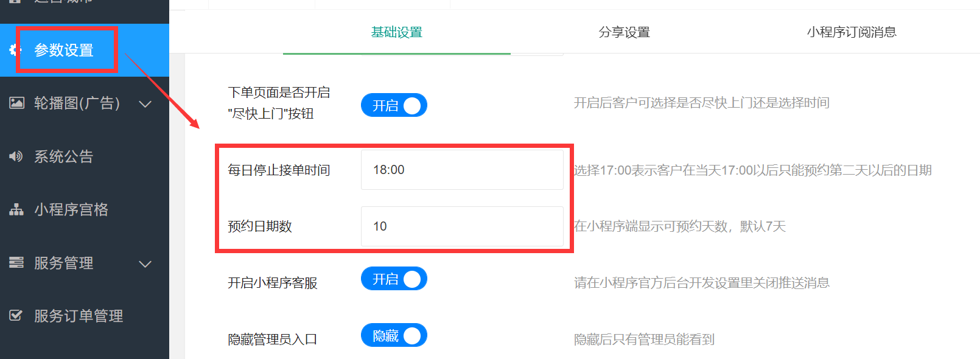
Task: Click the 每日停止接单时间 input field
Action: click(x=462, y=170)
